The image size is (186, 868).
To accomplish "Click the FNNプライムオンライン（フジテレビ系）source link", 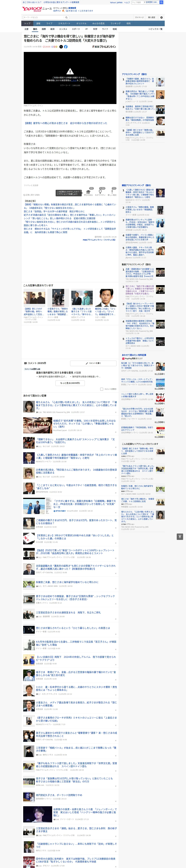I will 99,240.
